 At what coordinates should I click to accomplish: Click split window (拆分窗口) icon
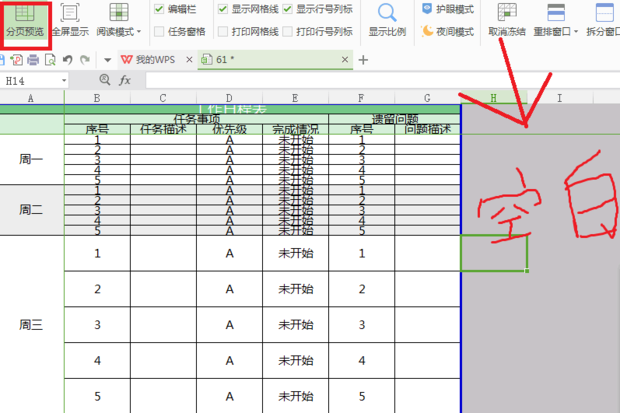605,13
